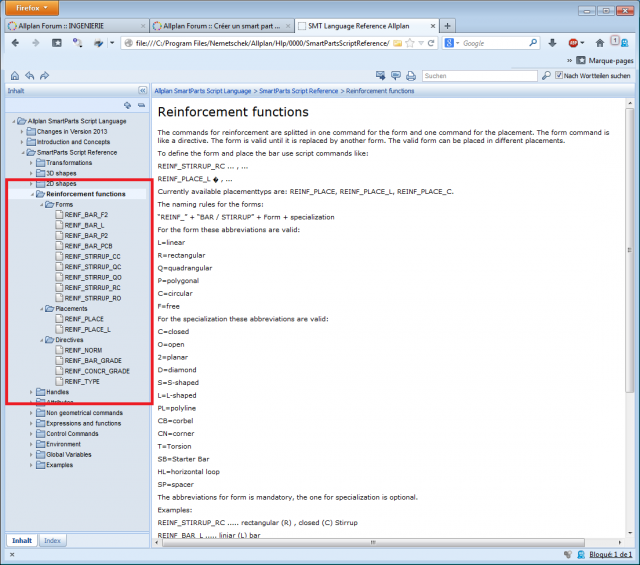Expand the Transformations folder
640x565 pixels.
[31, 163]
